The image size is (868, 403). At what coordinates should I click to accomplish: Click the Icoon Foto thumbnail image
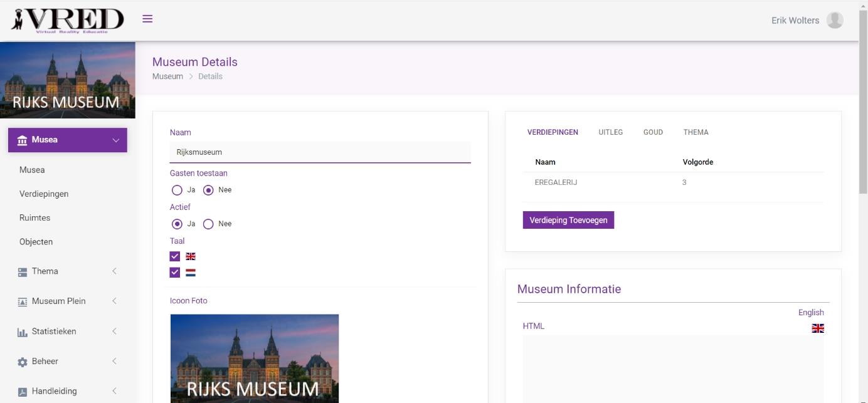point(255,359)
